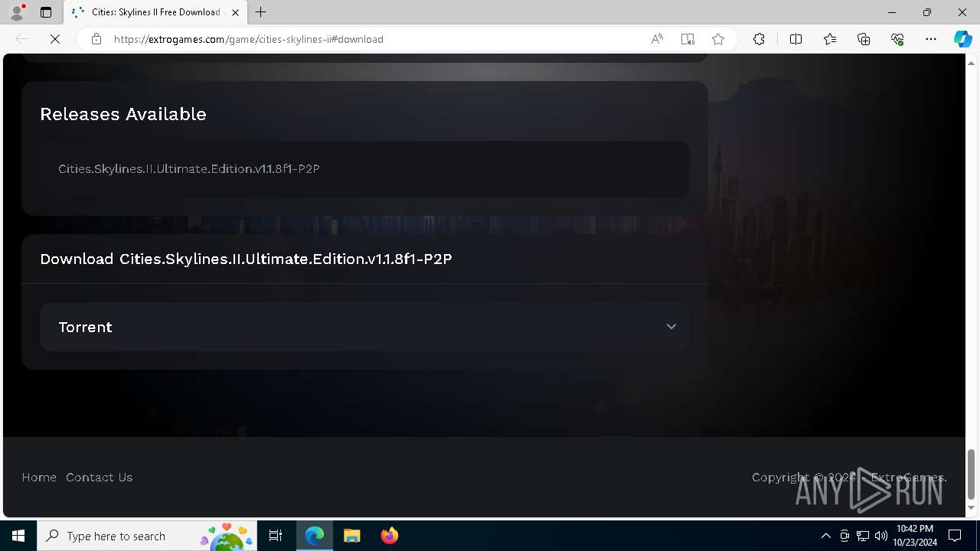Close the Cities: Skylines II tab

(236, 12)
